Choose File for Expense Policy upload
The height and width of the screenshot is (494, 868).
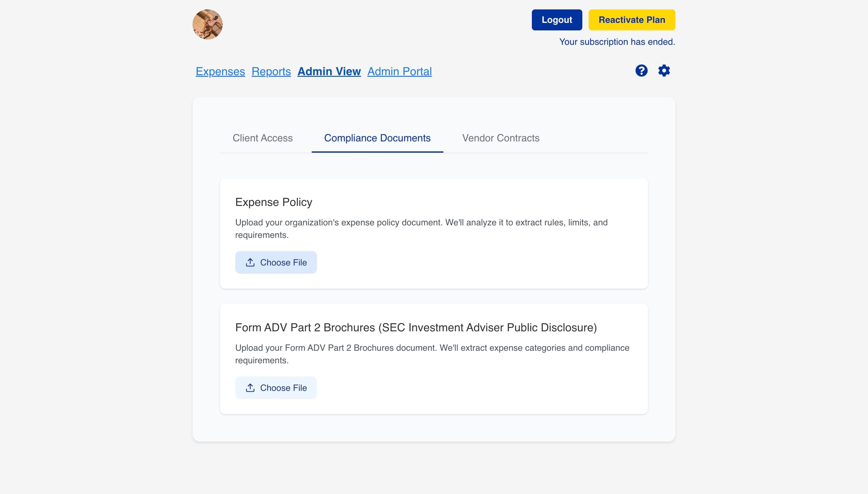point(276,262)
